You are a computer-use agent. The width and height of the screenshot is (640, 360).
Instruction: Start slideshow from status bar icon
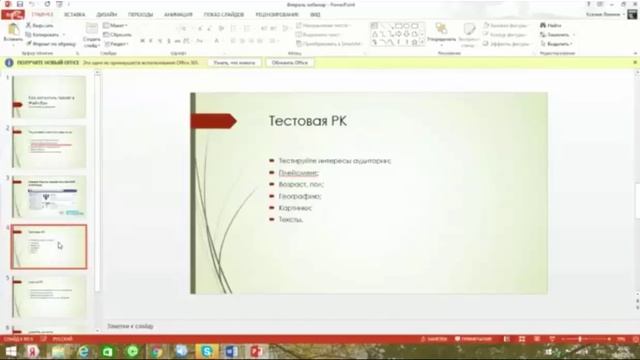(x=552, y=339)
